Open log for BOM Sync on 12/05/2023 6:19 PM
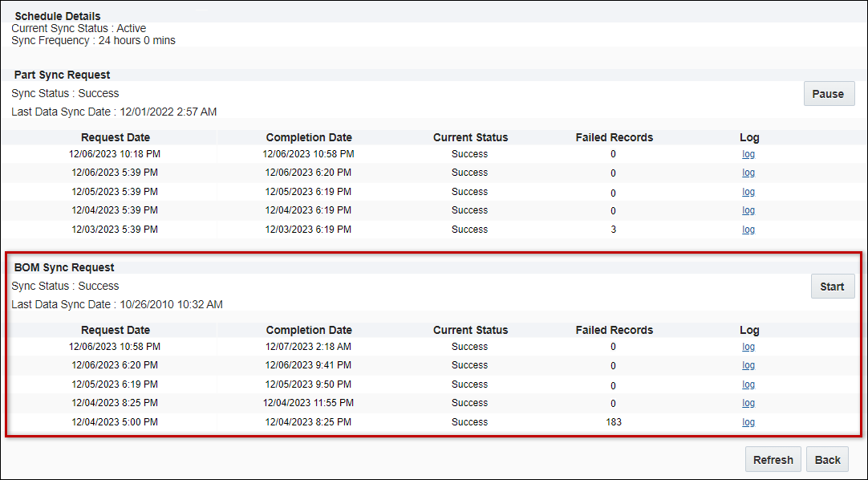The height and width of the screenshot is (480, 868). click(748, 384)
